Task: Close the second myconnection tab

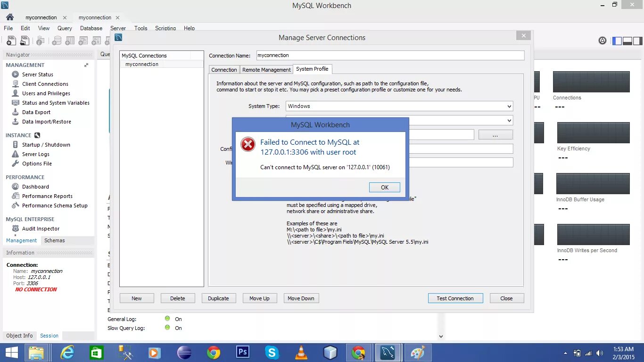Action: 118,18
